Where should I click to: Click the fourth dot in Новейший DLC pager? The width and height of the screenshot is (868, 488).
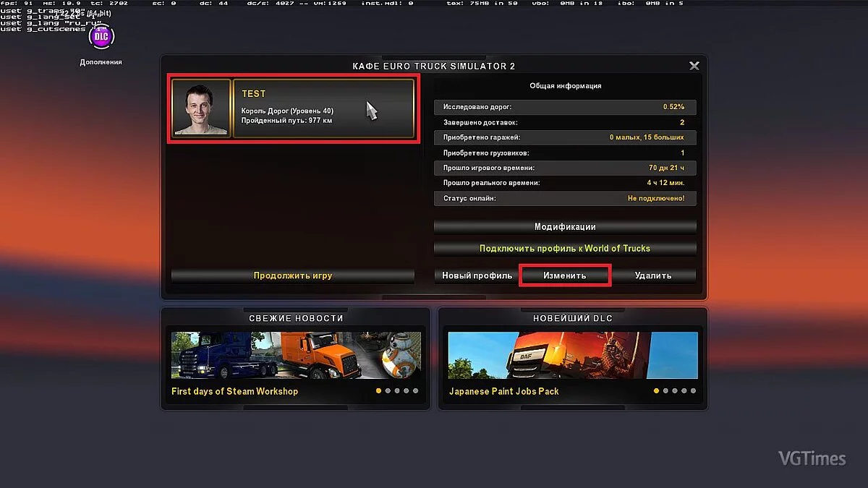click(684, 390)
